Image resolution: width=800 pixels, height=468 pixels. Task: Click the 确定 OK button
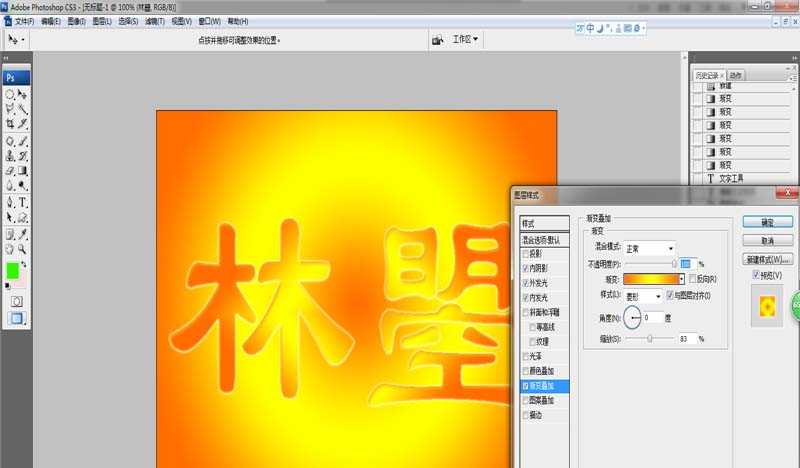pos(768,222)
